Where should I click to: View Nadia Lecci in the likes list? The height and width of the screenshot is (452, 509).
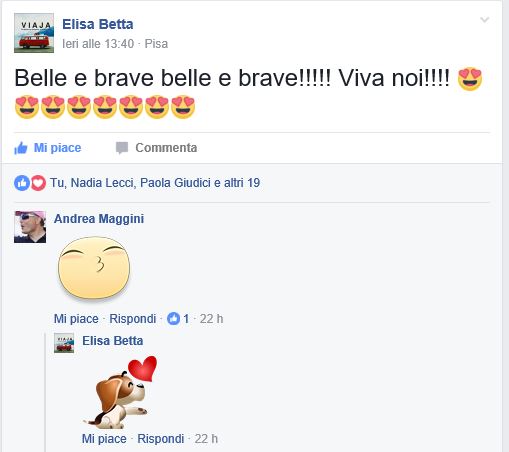tap(103, 183)
